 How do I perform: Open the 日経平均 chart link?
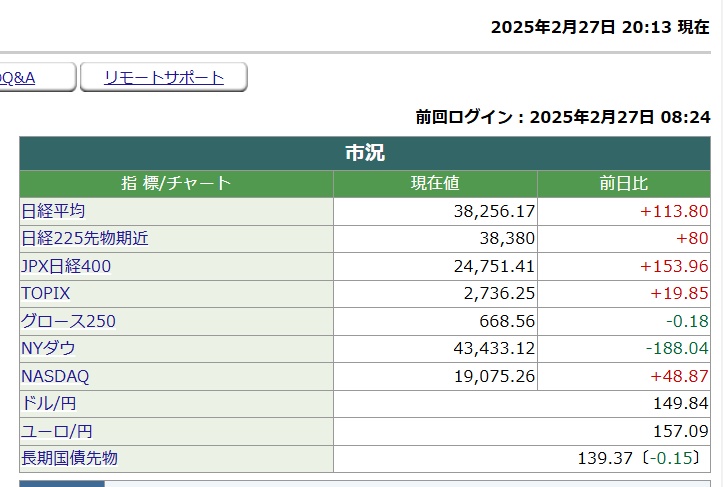click(x=53, y=211)
